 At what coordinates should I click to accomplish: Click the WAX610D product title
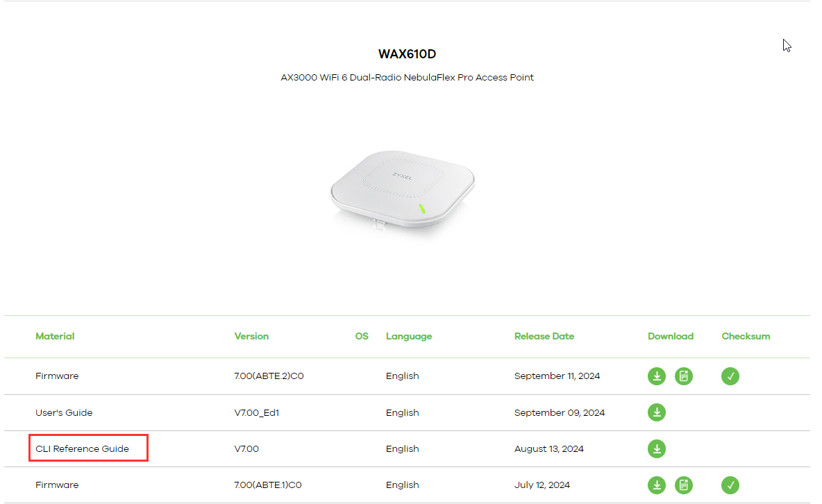click(408, 53)
